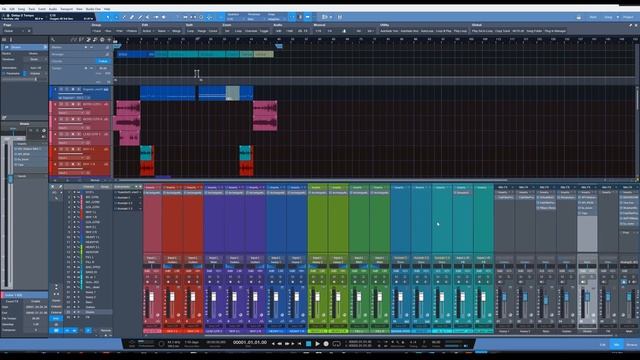Select the blue instrument event in the top track
This screenshot has height=360, width=640.
(x=168, y=93)
